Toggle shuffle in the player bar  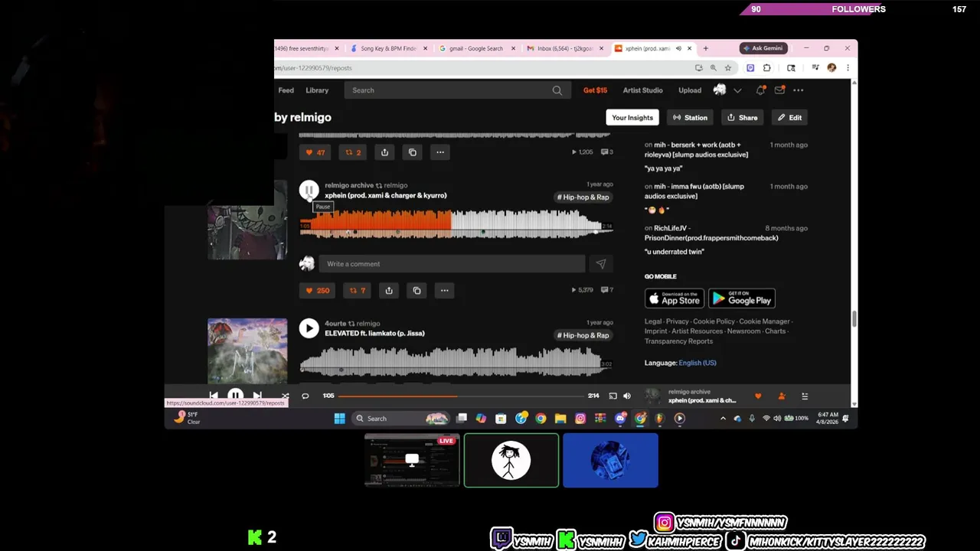point(285,396)
